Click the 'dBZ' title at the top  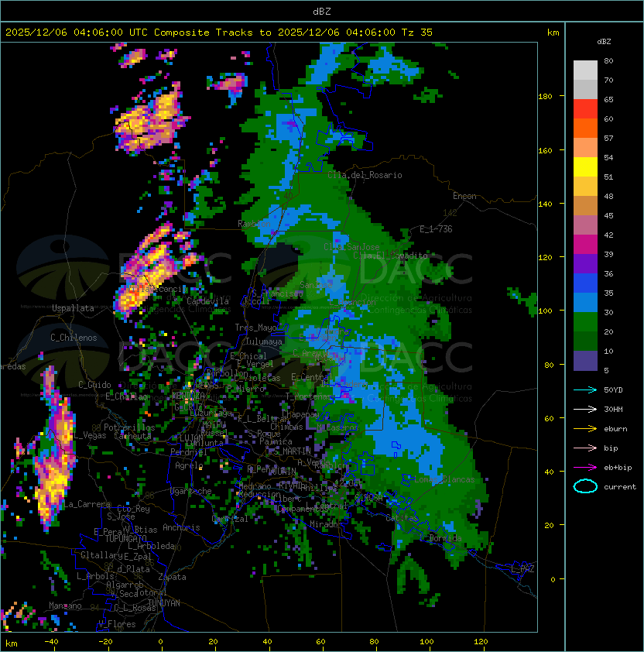tap(322, 12)
